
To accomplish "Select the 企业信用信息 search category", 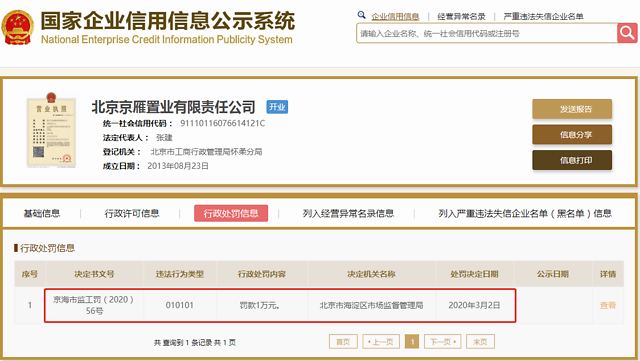I will (395, 16).
